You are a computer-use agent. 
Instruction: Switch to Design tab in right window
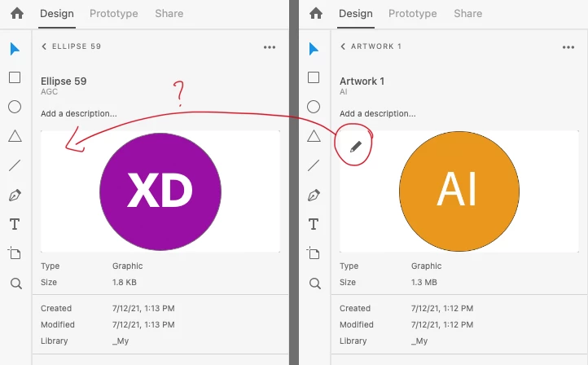356,14
